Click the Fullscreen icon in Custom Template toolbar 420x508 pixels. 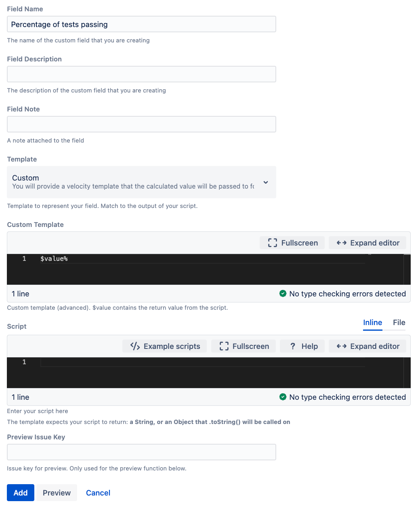273,243
